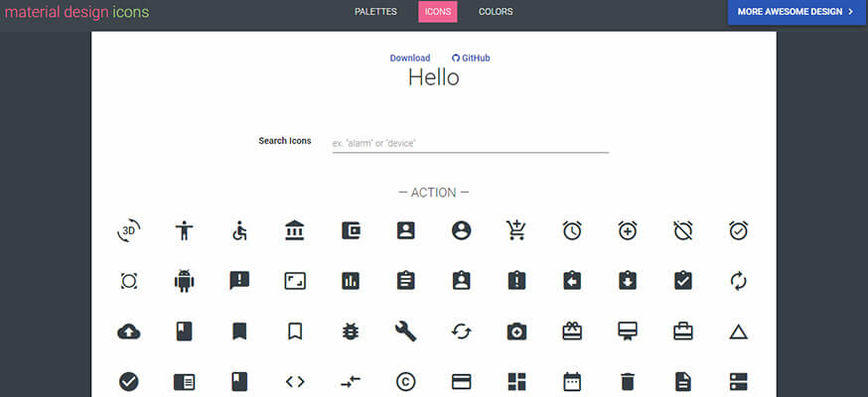Select the account balance wallet icon
The image size is (868, 397).
(x=351, y=230)
